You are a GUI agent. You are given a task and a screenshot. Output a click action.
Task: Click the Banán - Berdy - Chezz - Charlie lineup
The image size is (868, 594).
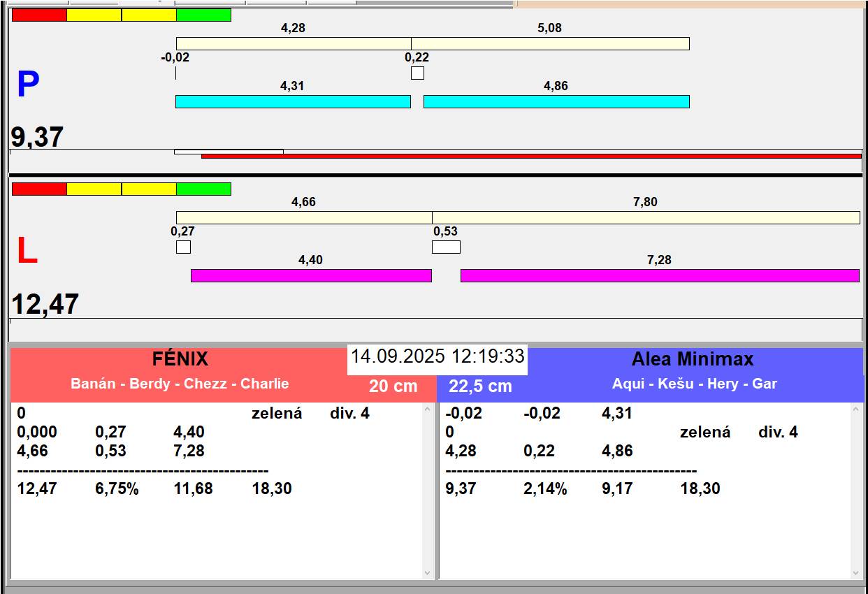(180, 384)
